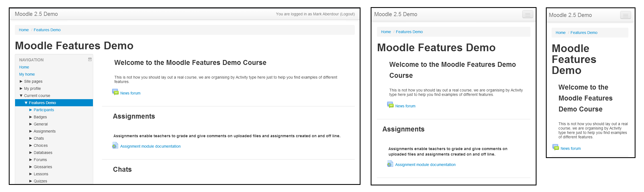Viewport: 644px width, 192px height.
Task: Click My home in the Navigation block
Action: [x=27, y=74]
